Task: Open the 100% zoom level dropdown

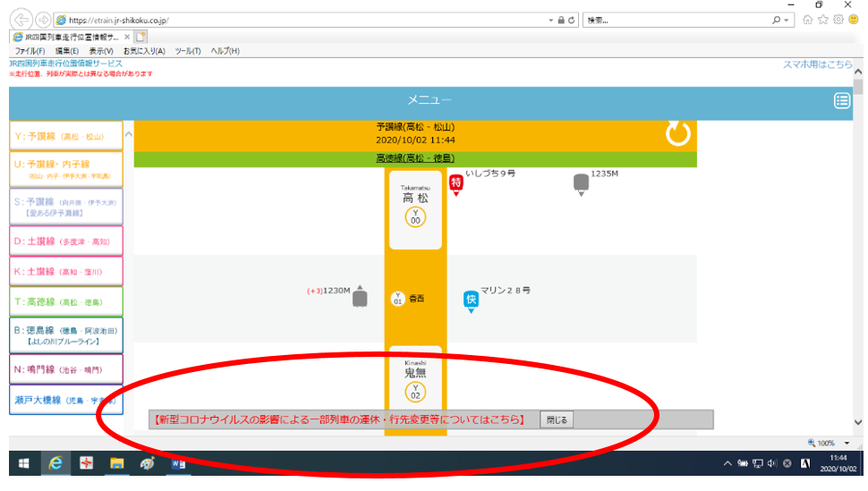Action: point(847,443)
